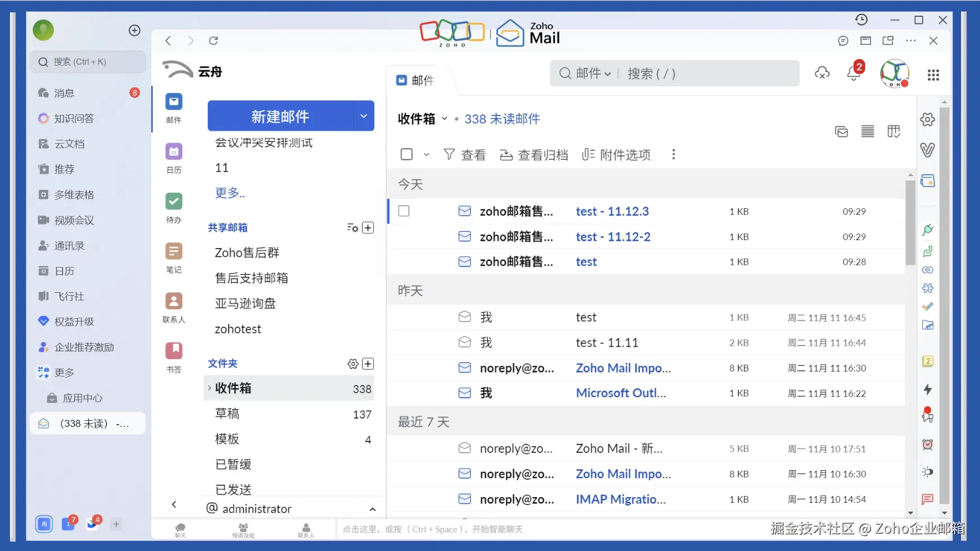Tick the select-all emails checkbox
980x551 pixels.
coord(407,154)
